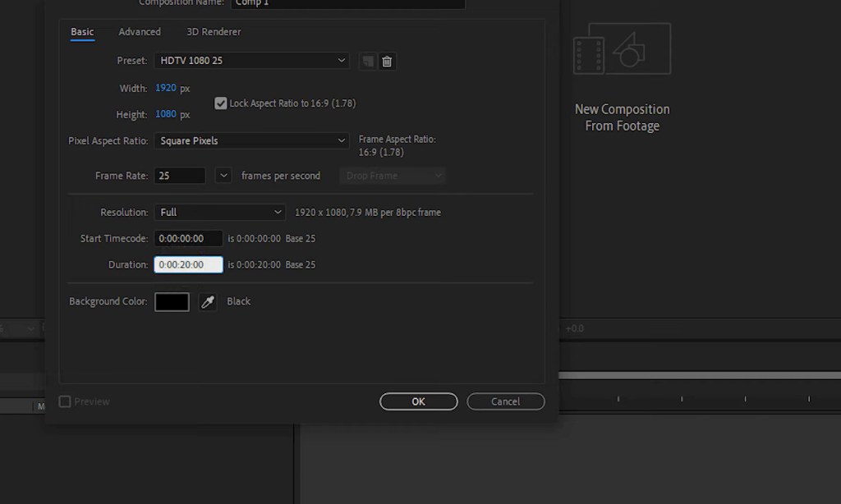Delete the HDTV 1080 25 preset
Screen dimensions: 841x504
point(386,61)
